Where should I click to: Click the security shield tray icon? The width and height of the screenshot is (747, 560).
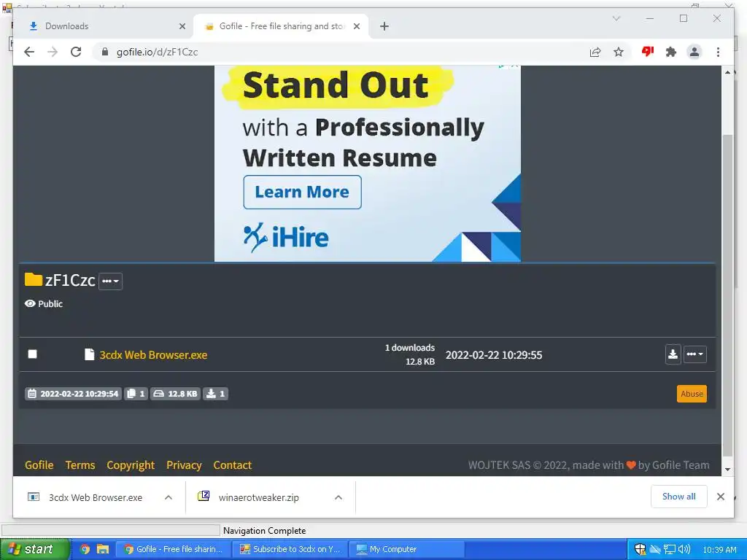tap(640, 550)
